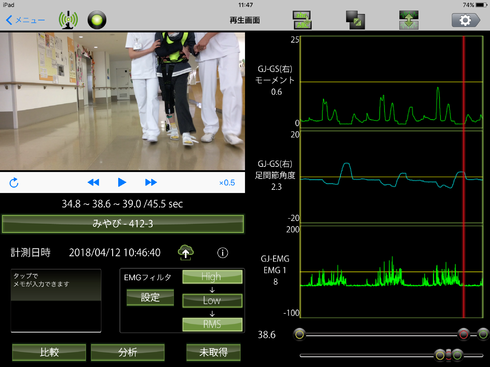Image resolution: width=490 pixels, height=367 pixels.
Task: Tap the lower zoom slider yellow handle
Action: tap(440, 355)
